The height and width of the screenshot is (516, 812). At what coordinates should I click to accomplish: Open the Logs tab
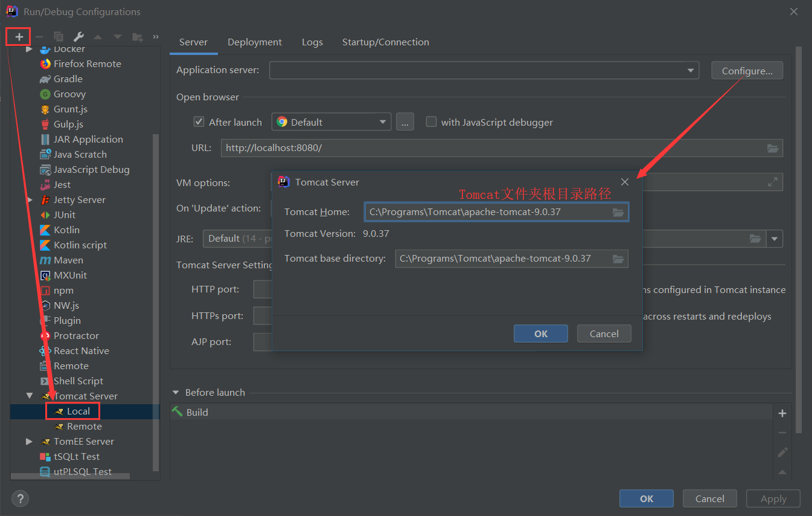[312, 42]
